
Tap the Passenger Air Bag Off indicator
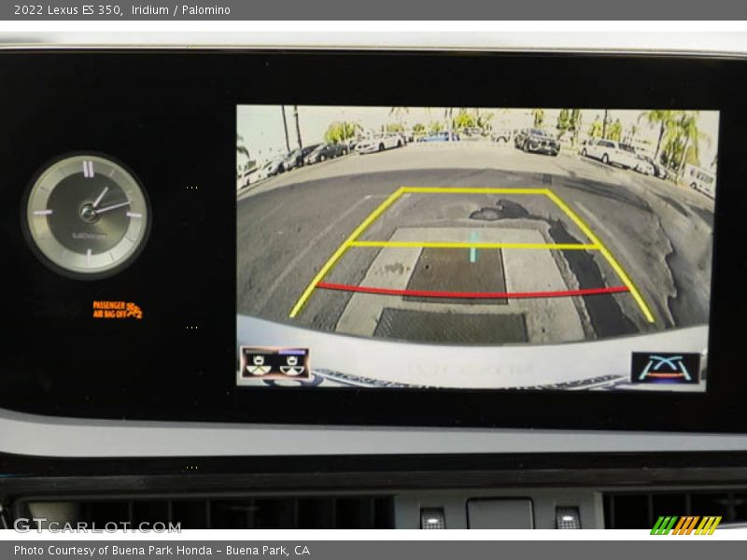pyautogui.click(x=118, y=310)
